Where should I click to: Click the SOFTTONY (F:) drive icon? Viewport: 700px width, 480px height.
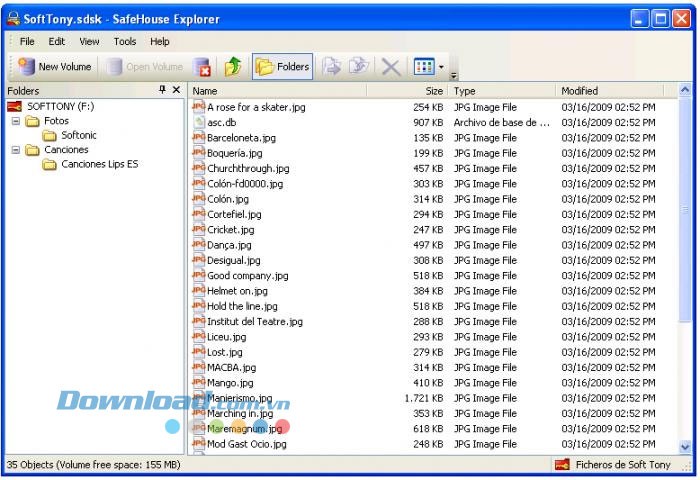pos(15,106)
